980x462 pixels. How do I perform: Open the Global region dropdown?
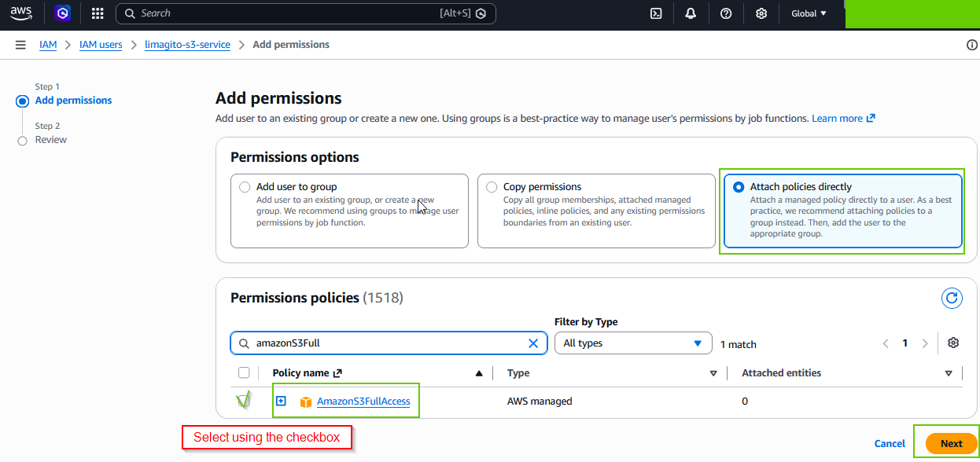click(x=809, y=13)
